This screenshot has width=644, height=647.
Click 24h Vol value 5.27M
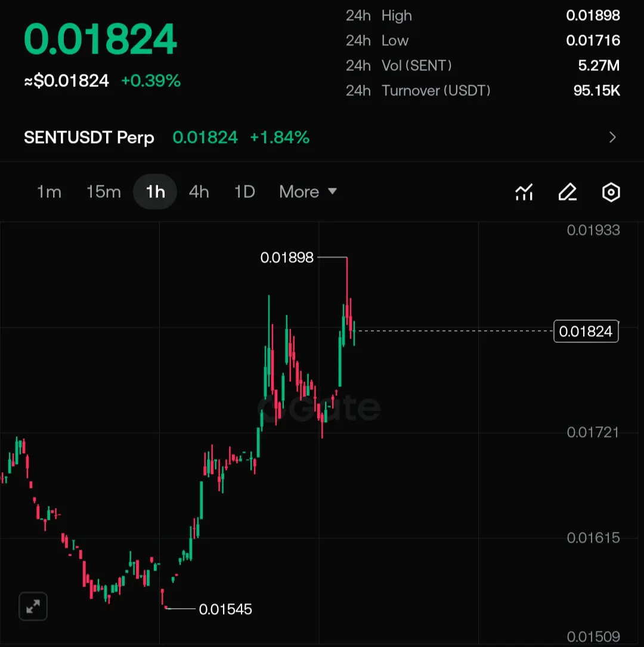point(599,65)
